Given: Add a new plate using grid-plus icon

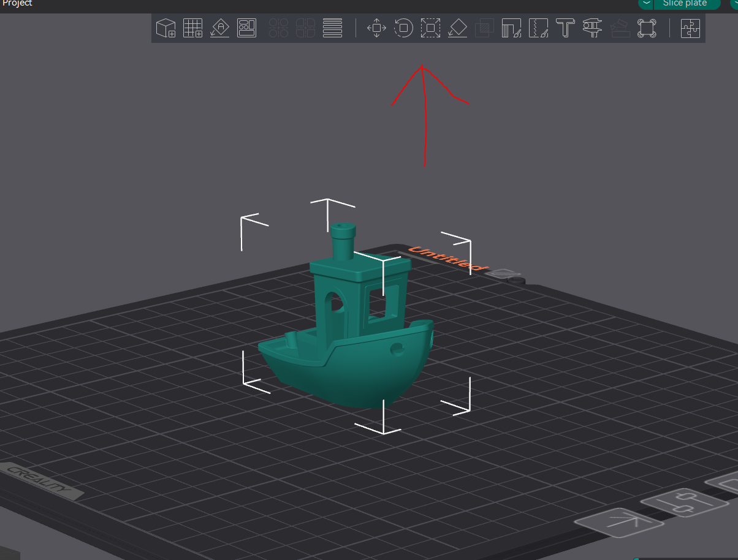Looking at the screenshot, I should point(193,28).
